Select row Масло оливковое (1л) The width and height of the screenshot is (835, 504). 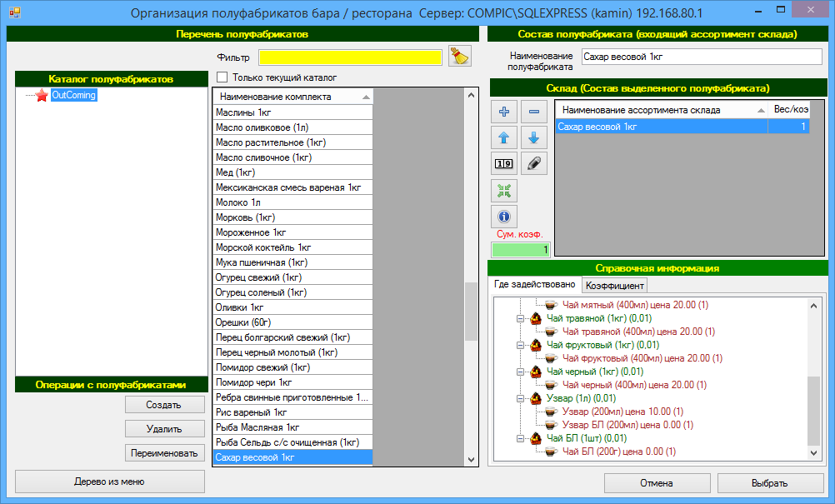click(x=292, y=127)
